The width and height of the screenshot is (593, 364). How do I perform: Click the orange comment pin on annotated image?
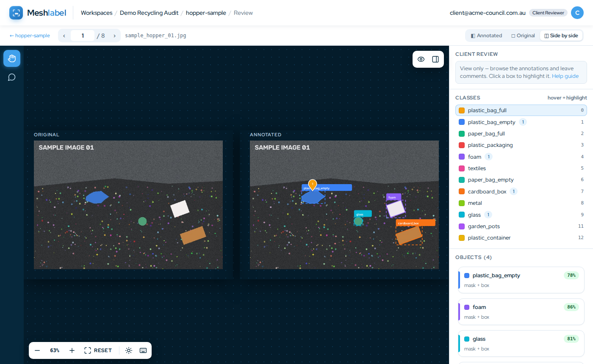point(313,185)
